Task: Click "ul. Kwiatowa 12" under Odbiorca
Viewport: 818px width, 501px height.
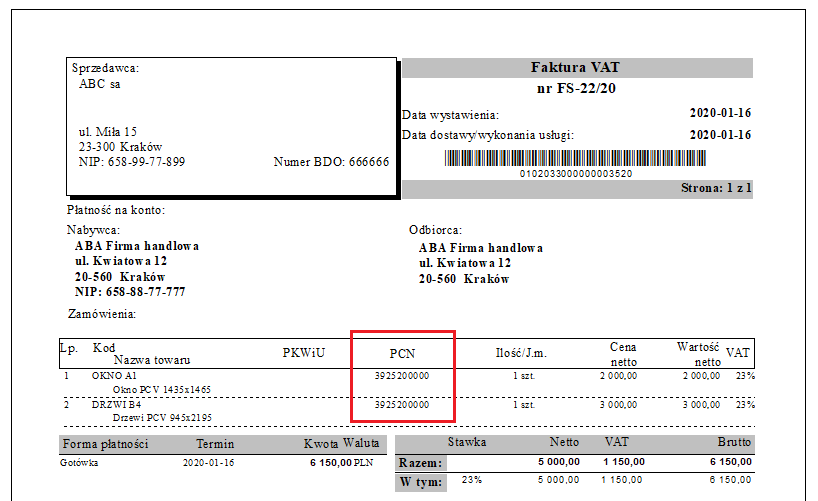Action: (x=465, y=263)
